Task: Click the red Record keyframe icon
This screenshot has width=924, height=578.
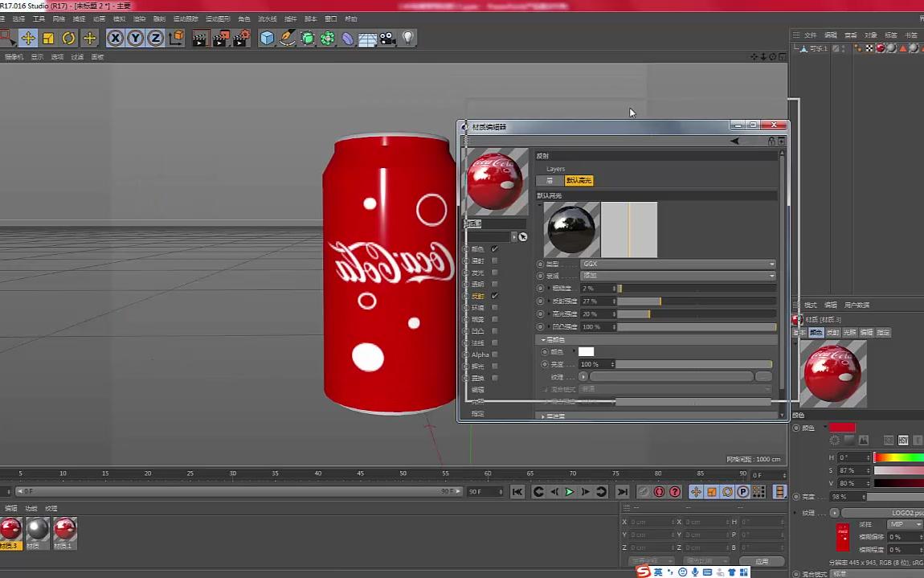Action: coord(659,492)
